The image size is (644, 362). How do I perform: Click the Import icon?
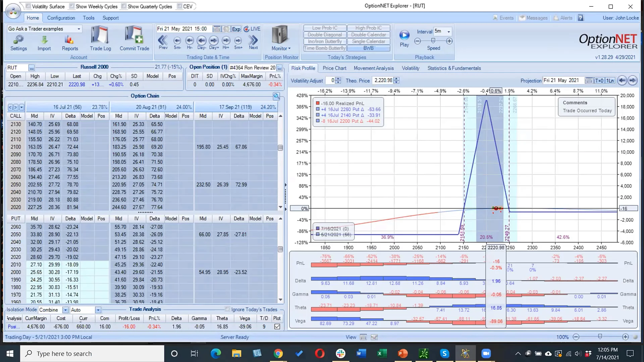44,43
